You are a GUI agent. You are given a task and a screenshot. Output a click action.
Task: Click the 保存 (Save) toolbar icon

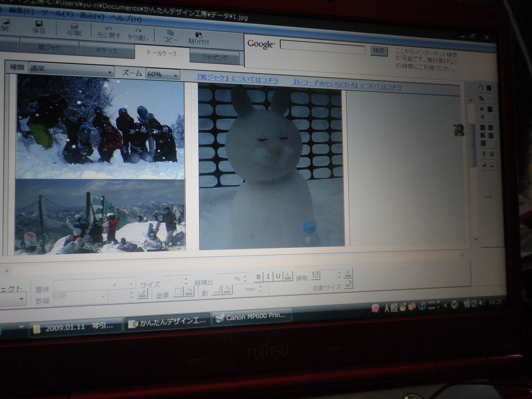pos(39,27)
